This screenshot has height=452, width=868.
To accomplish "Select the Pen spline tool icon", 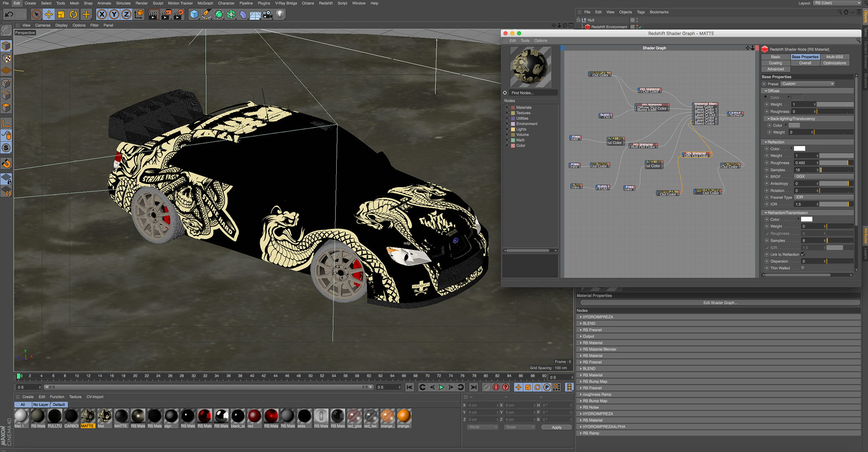I will 206,14.
